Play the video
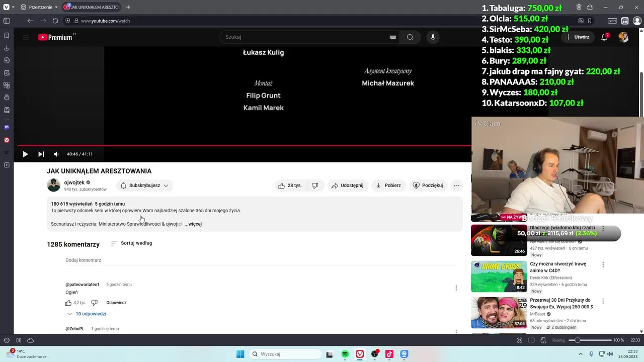Image resolution: width=644 pixels, height=362 pixels. tap(25, 154)
